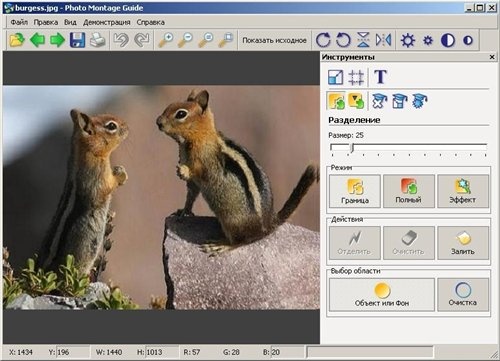This screenshot has width=500, height=361.
Task: Flip image vertically
Action: [x=363, y=40]
